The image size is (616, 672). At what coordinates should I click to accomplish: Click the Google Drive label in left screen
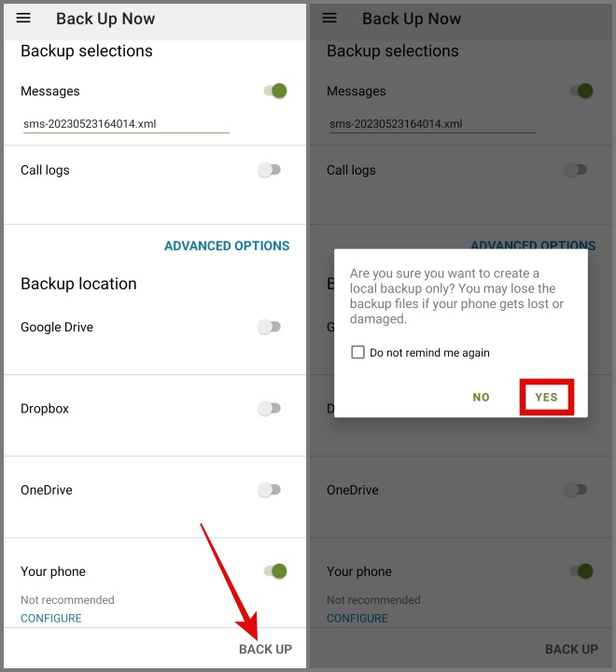[x=57, y=327]
